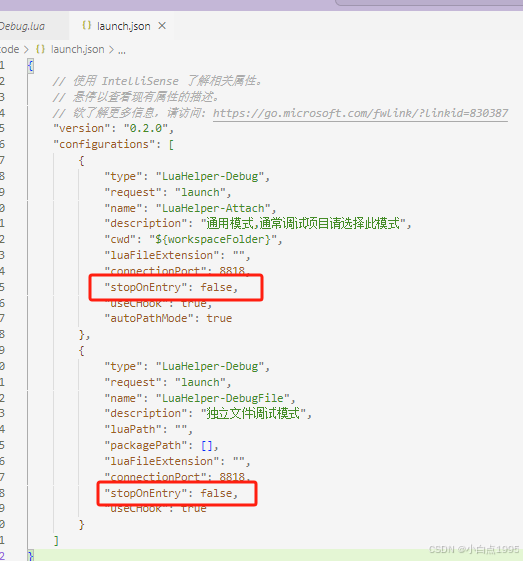
Task: Click the "LuaHelper-Debug" type value in first configuration
Action: [210, 176]
